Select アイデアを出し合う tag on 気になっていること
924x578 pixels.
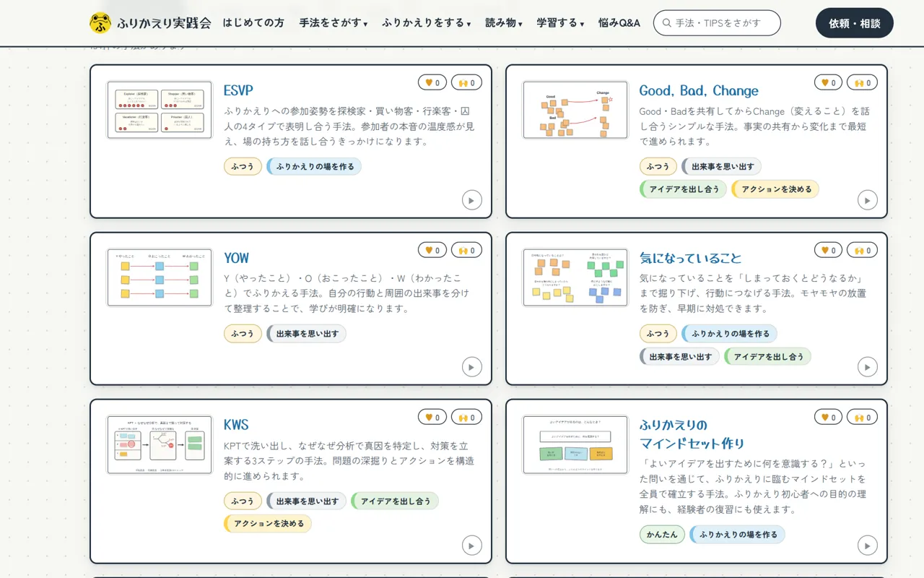tap(767, 357)
